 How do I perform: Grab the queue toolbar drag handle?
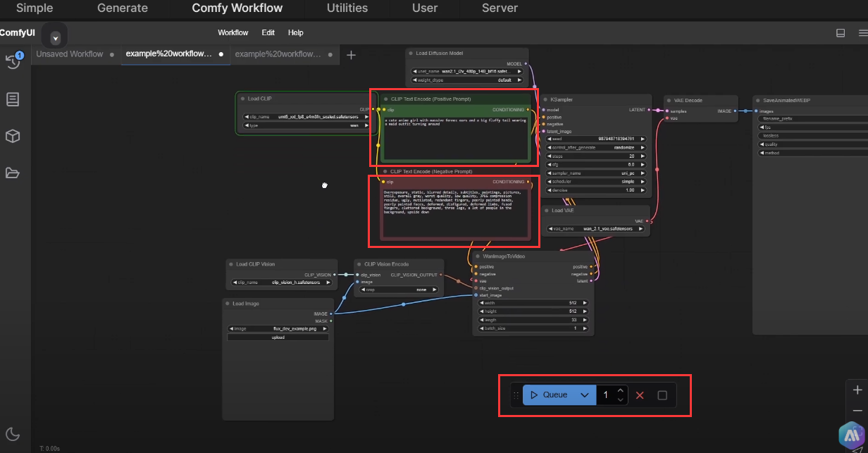[x=516, y=395]
